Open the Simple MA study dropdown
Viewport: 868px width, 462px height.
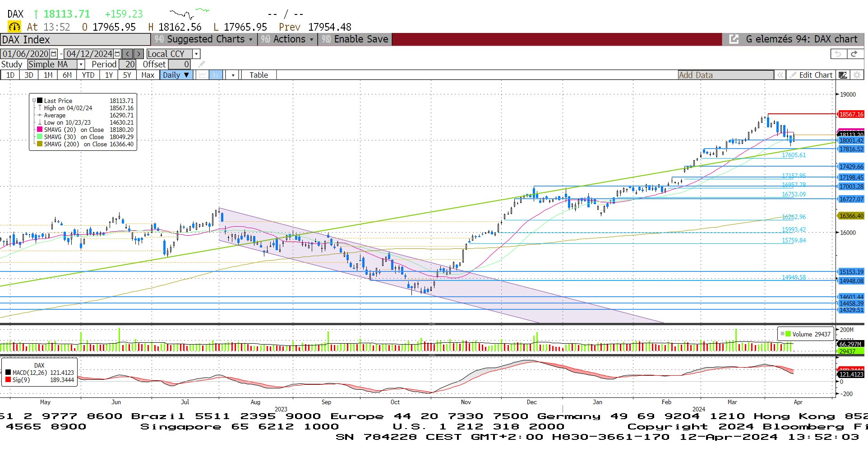click(x=81, y=64)
